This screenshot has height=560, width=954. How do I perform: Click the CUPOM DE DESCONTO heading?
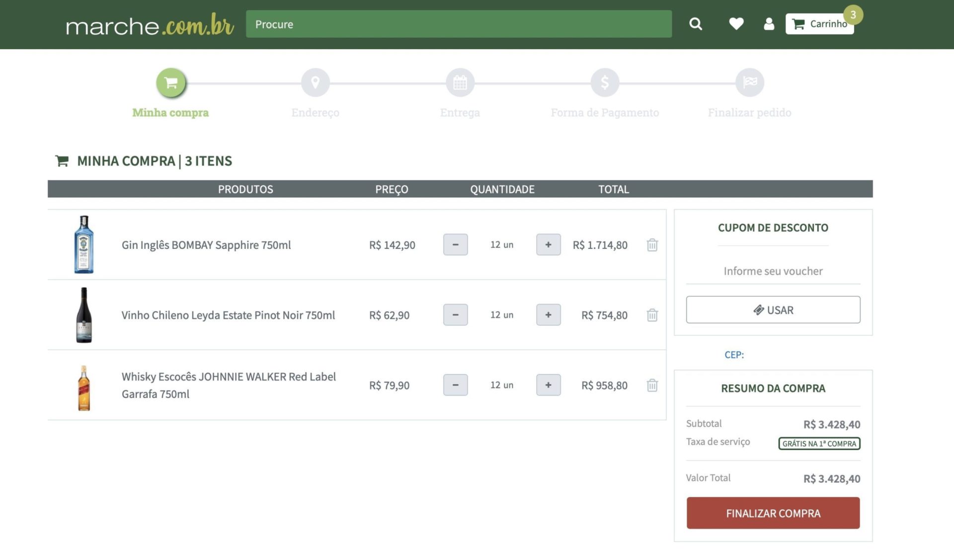[x=773, y=228]
